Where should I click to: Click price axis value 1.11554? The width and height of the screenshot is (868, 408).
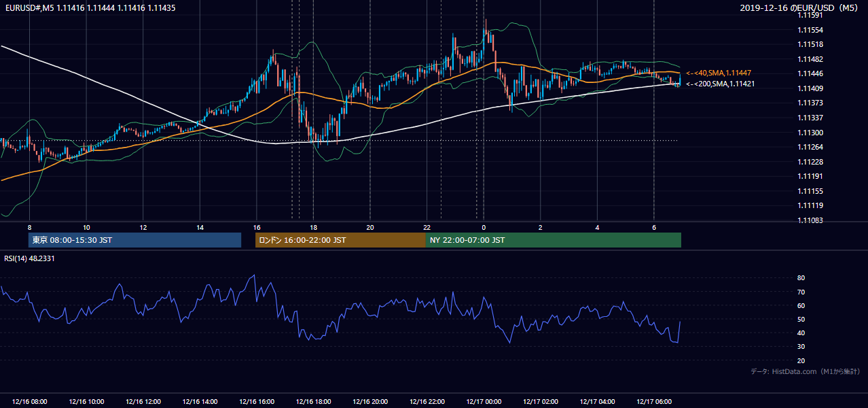810,30
